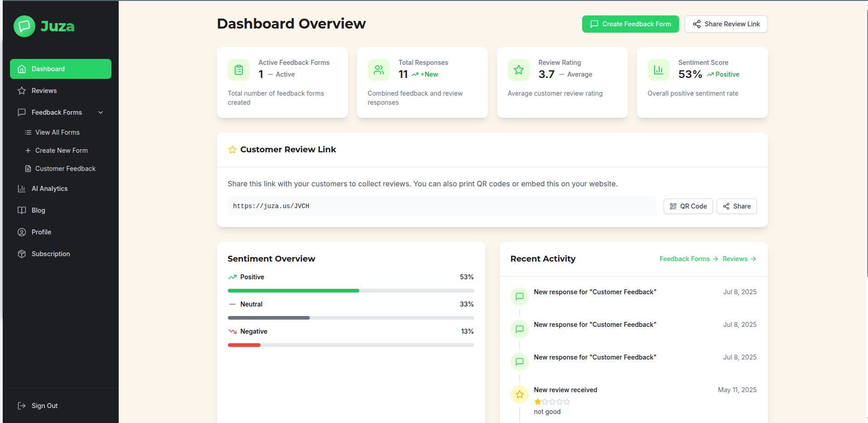Screen dimensions: 868x423
Task: Click the star icon on Review Rating card
Action: point(519,70)
